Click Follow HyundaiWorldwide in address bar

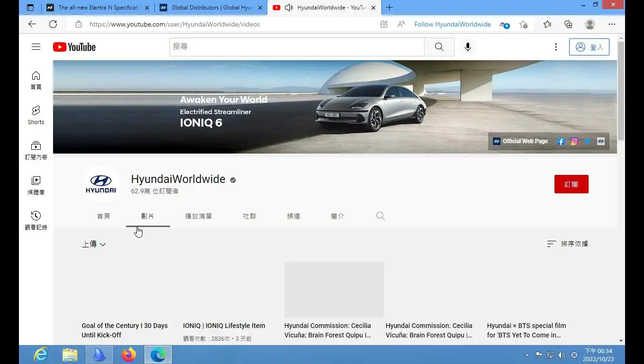coord(452,24)
